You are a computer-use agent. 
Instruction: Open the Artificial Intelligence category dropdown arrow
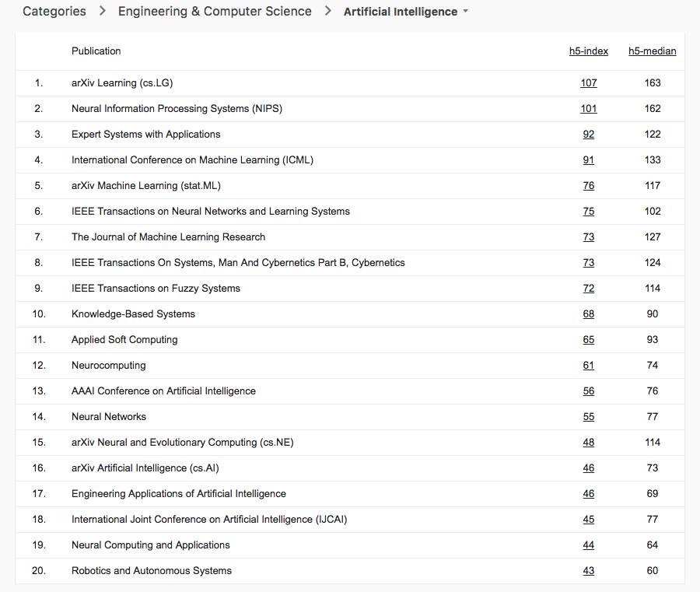pyautogui.click(x=466, y=12)
